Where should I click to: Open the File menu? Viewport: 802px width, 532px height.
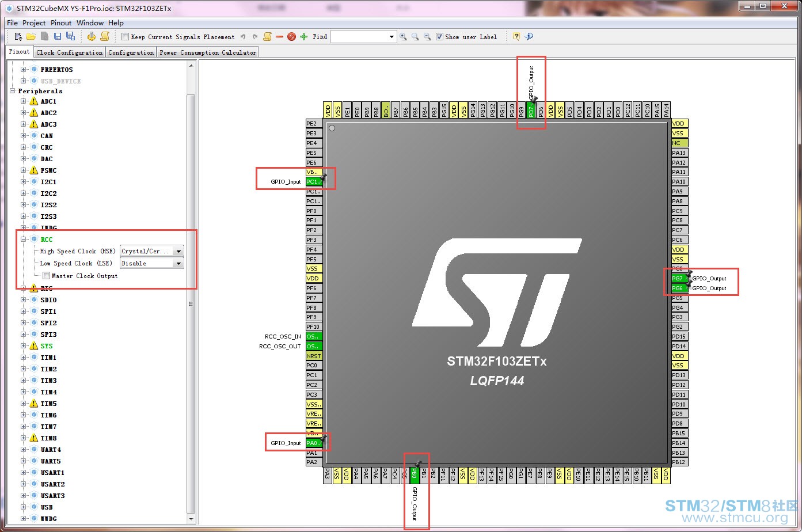(12, 23)
